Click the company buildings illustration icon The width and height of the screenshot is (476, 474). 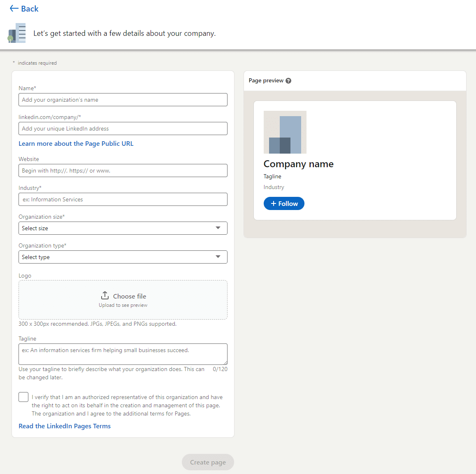click(x=17, y=33)
